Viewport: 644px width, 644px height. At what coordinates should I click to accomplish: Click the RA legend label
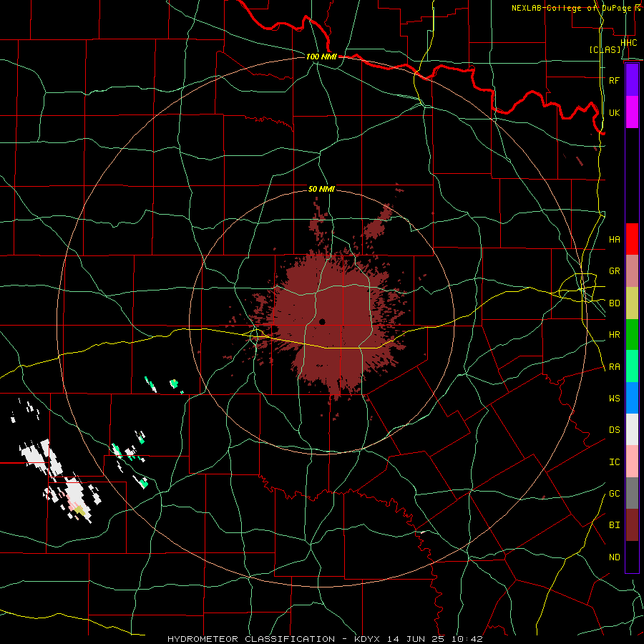(x=614, y=367)
